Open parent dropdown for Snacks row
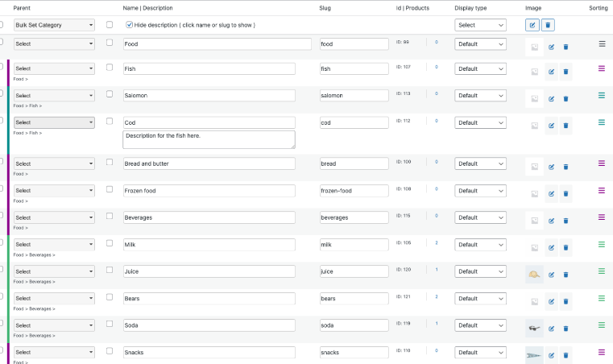The width and height of the screenshot is (613, 364). (54, 352)
